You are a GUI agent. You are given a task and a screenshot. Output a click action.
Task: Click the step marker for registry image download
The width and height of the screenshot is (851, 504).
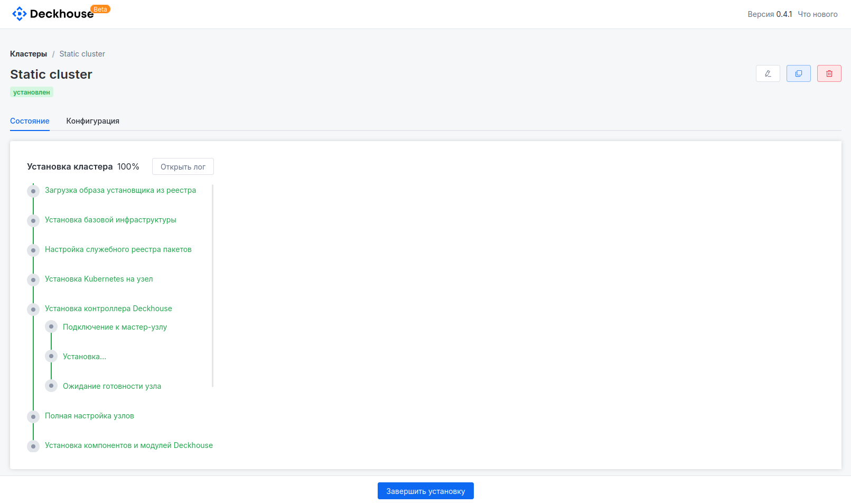(33, 191)
